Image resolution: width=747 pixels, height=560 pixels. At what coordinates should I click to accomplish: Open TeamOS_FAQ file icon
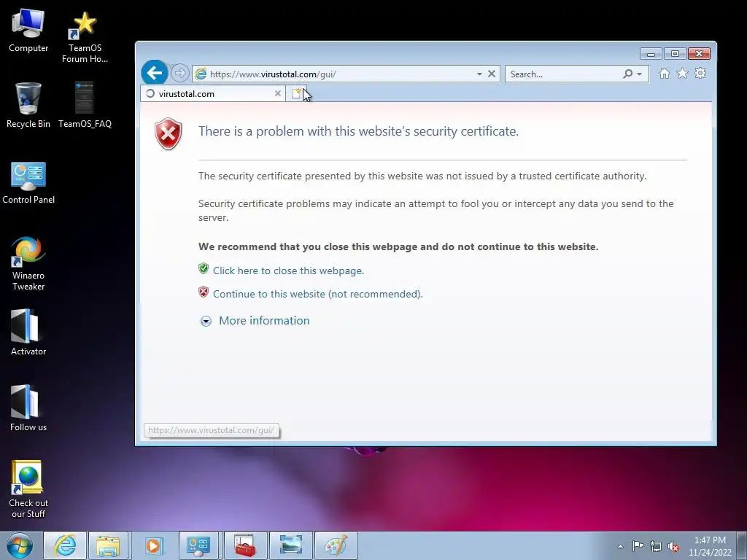click(85, 105)
